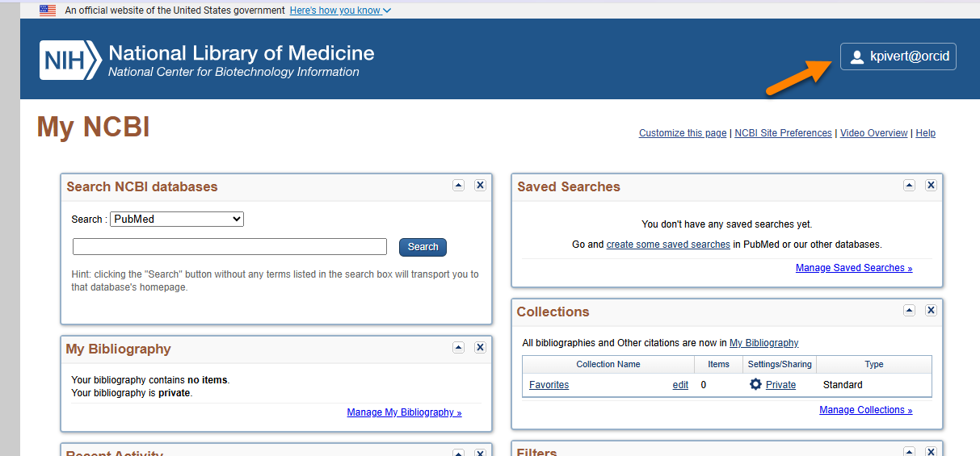Click the gear icon beside Private
This screenshot has width=980, height=456.
tap(755, 385)
